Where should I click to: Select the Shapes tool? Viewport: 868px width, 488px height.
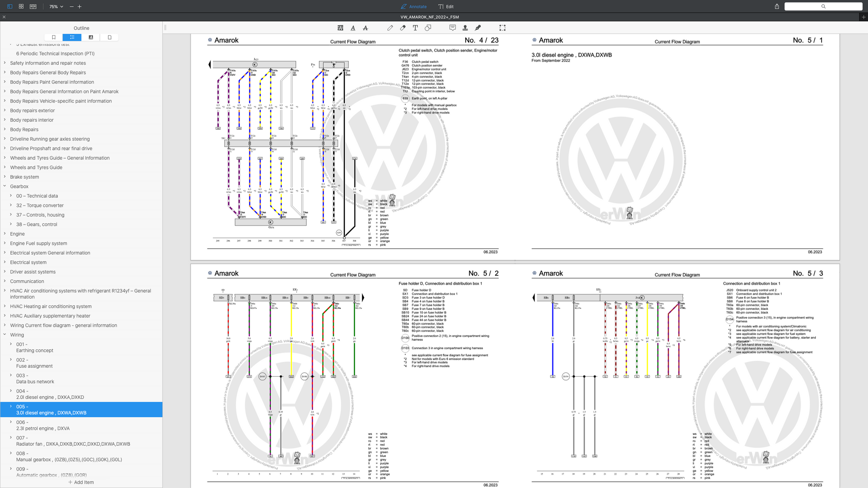428,28
